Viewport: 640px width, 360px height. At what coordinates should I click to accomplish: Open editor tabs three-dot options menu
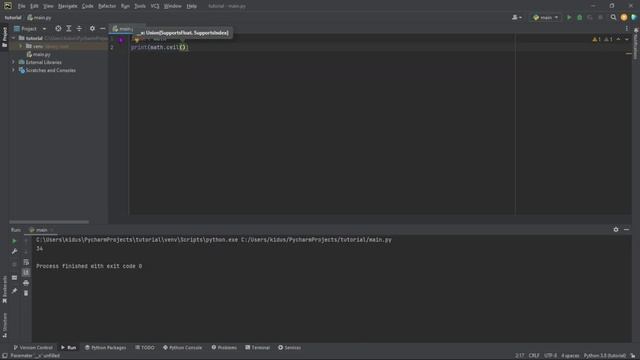627,29
